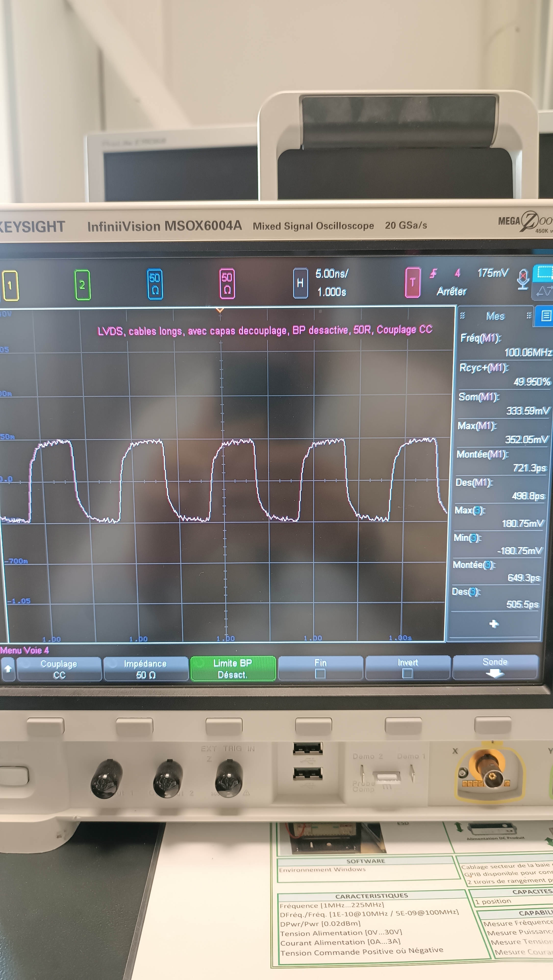
Task: Toggle Limite BP bandwidth limit softkey
Action: [x=233, y=668]
